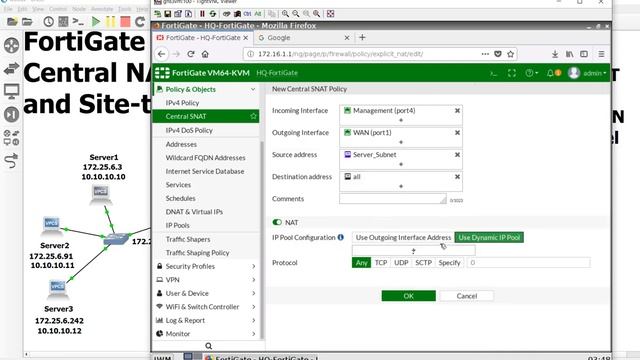Select Any protocol option
The height and width of the screenshot is (360, 640).
pyautogui.click(x=361, y=262)
